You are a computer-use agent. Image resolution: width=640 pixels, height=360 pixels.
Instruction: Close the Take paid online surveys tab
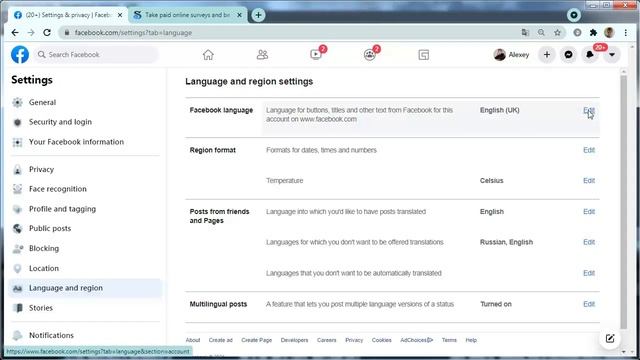(239, 15)
